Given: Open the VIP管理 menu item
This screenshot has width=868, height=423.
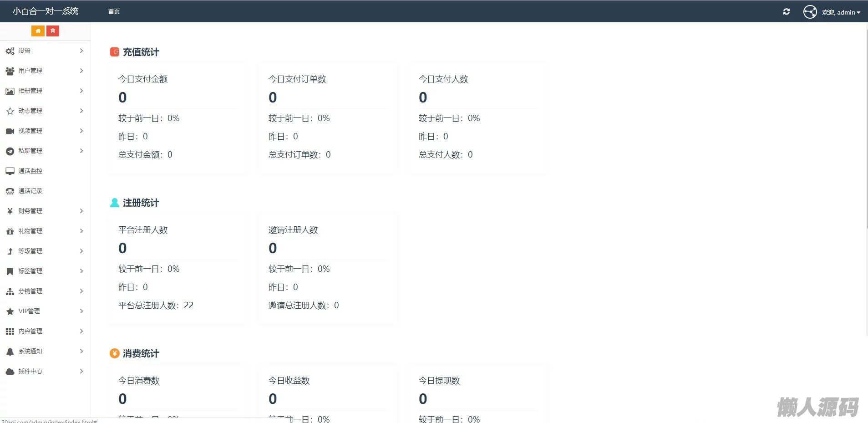Looking at the screenshot, I should coord(45,311).
